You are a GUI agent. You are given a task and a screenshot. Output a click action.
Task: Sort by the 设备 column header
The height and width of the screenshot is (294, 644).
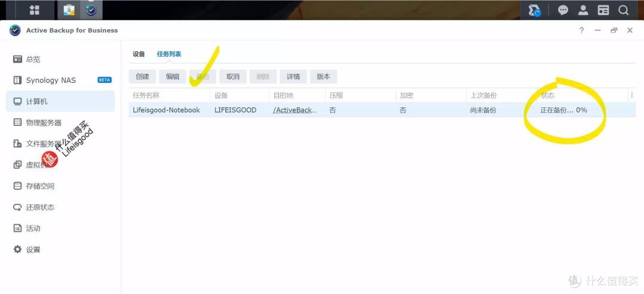click(x=240, y=95)
